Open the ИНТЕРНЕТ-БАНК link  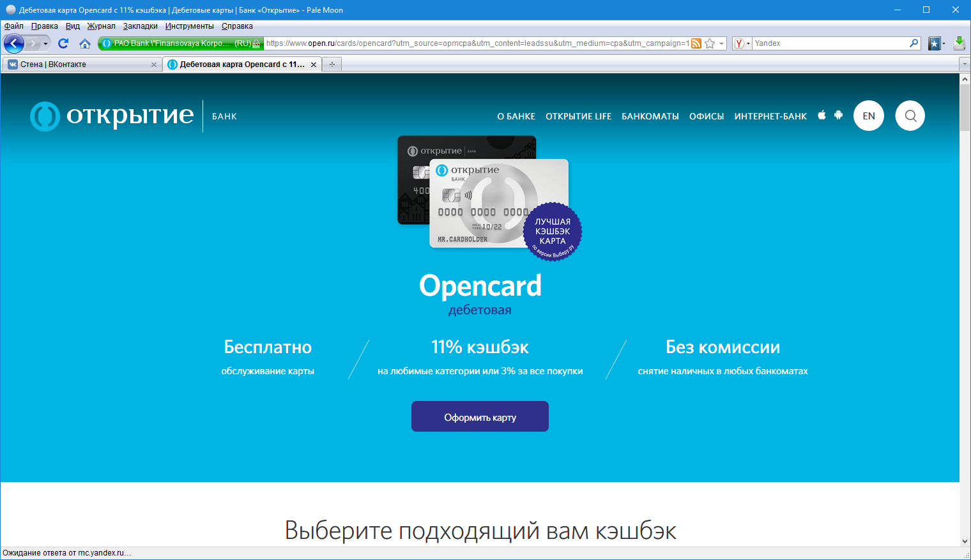tap(770, 116)
